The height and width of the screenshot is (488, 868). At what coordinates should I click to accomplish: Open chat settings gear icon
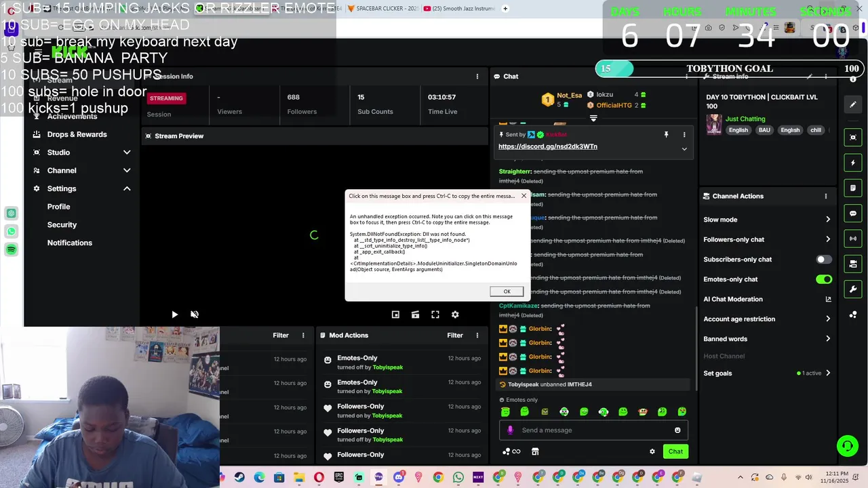pos(652,451)
